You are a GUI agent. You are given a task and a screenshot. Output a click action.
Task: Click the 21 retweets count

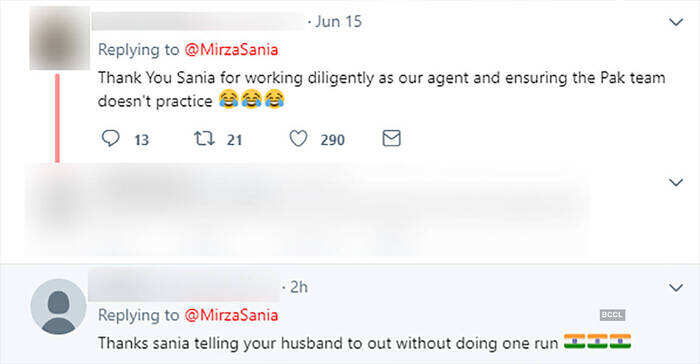click(234, 140)
